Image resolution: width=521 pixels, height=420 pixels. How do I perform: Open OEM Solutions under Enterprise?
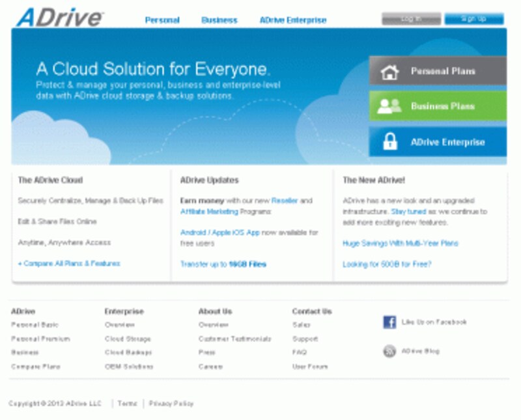(129, 367)
